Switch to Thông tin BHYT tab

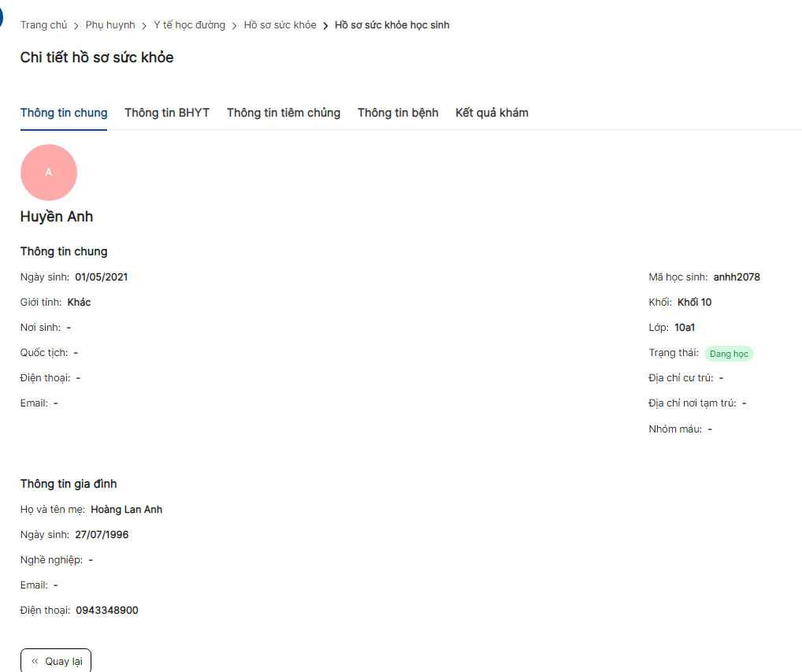(167, 113)
